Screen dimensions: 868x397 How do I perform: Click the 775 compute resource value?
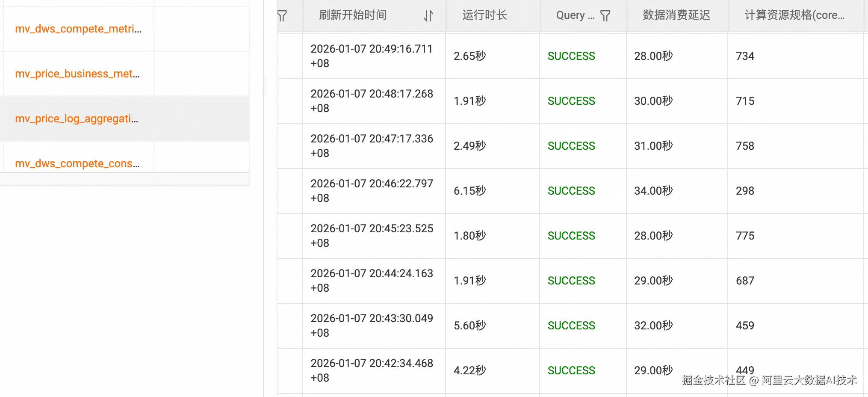tap(745, 236)
